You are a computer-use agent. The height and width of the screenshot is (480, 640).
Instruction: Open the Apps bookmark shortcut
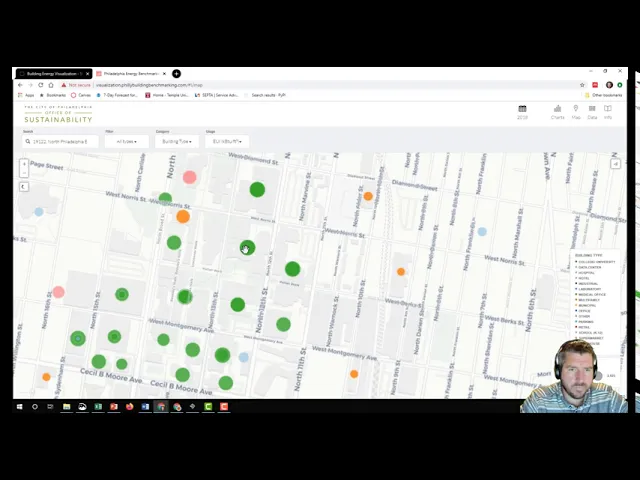coord(26,95)
